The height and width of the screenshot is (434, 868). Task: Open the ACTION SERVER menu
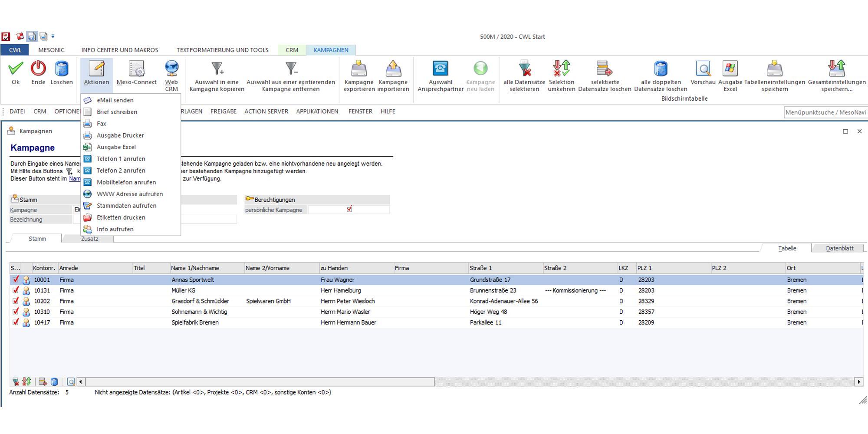click(266, 112)
